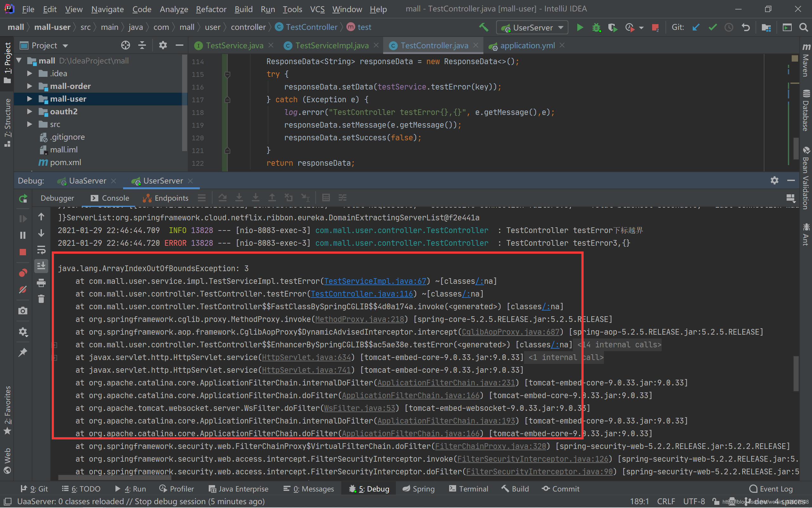Image resolution: width=812 pixels, height=508 pixels.
Task: Stop the running process in the top toolbar
Action: (655, 27)
